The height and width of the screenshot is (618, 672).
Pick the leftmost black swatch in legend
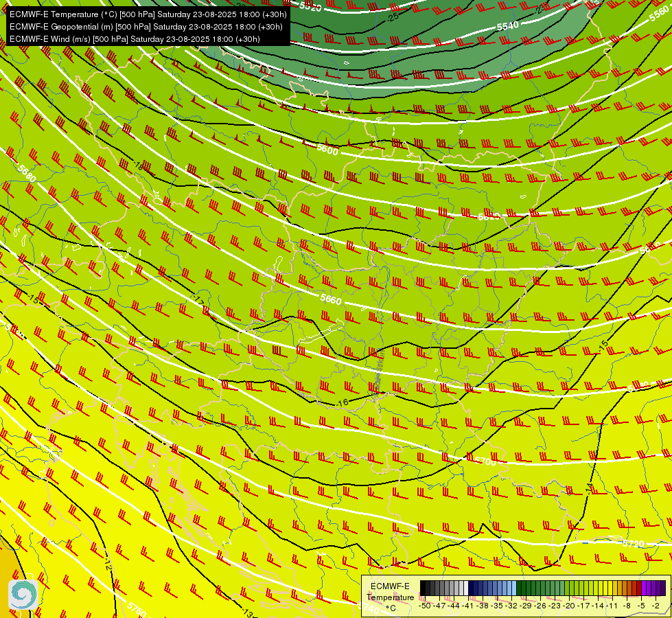[x=423, y=588]
